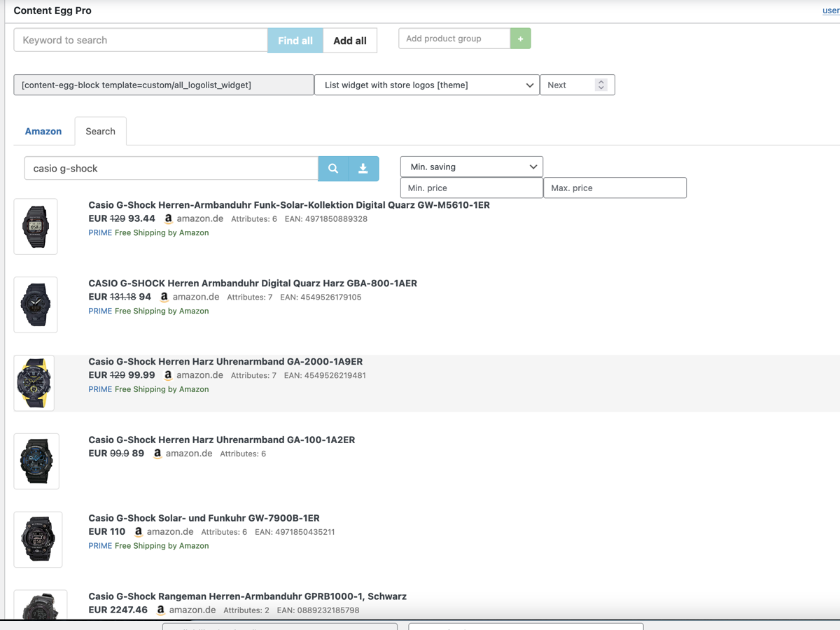Click the green plus add group button
840x630 pixels.
pos(520,38)
